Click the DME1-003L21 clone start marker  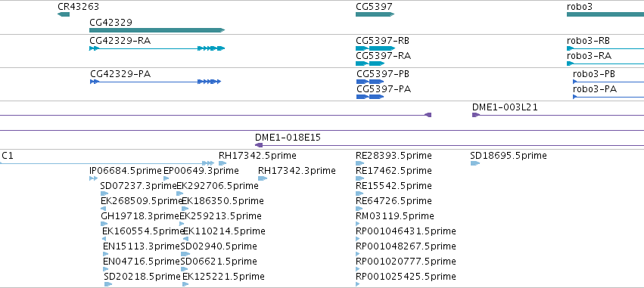(x=475, y=115)
